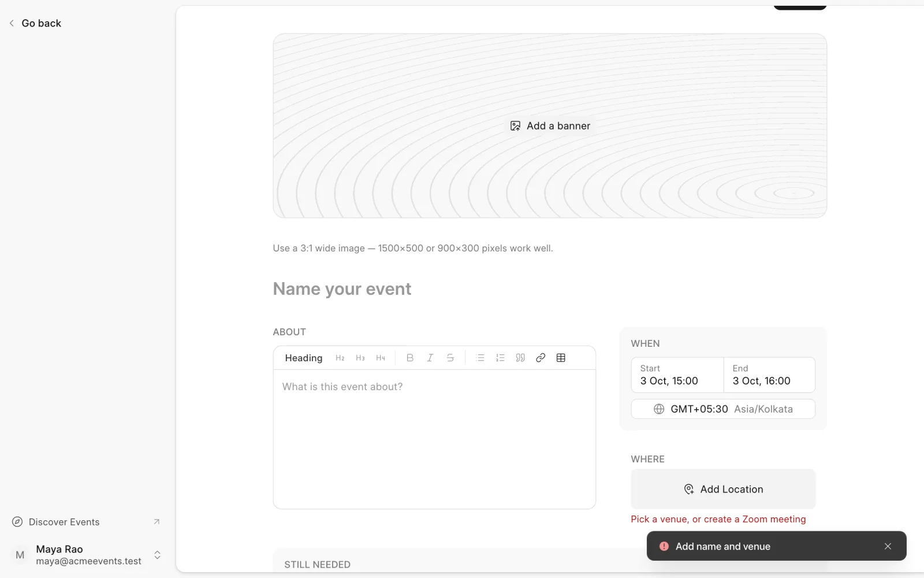Screen dimensions: 924x578
Task: Click the maya@acmeevents.test email text
Action: [88, 561]
